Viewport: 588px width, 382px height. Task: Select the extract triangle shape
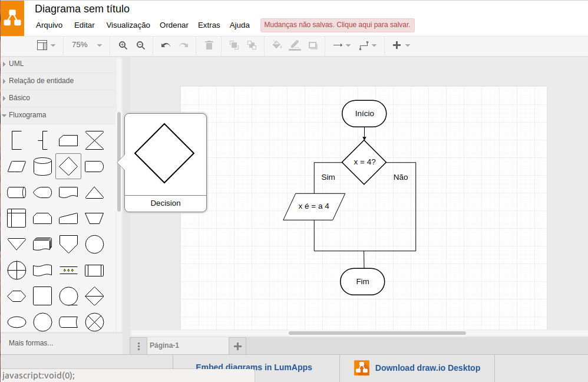click(x=94, y=193)
